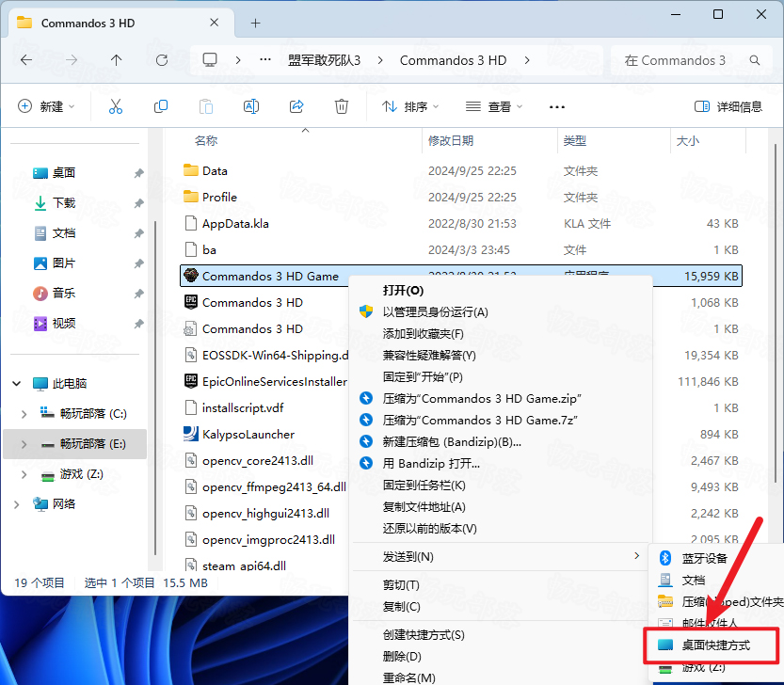The height and width of the screenshot is (685, 784).
Task: Click chevron after Commandos 3 HD breadcrumb
Action: pyautogui.click(x=527, y=60)
